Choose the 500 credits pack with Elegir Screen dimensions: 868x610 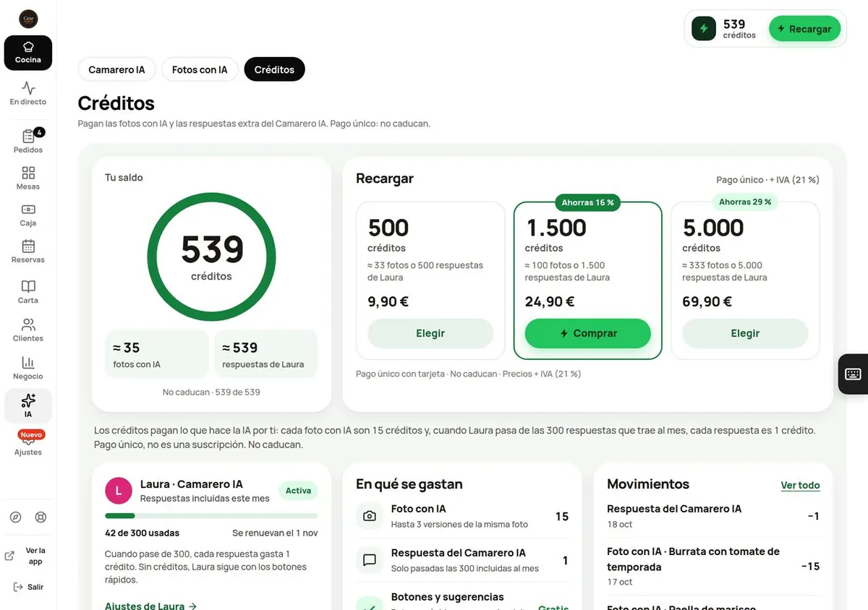tap(430, 333)
